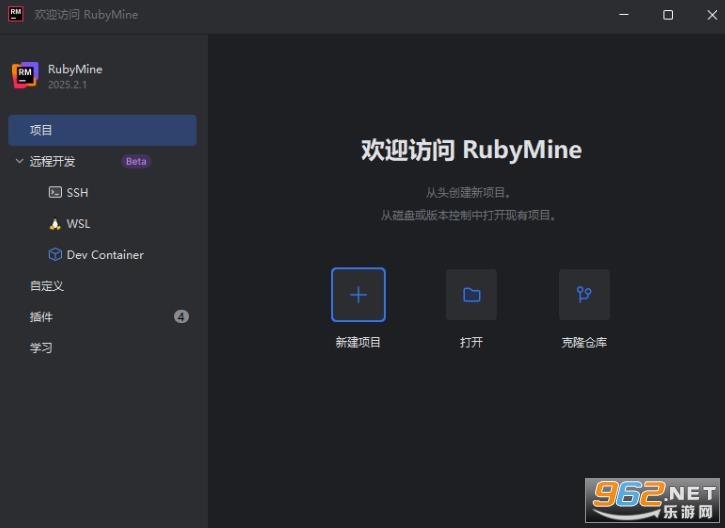Image resolution: width=725 pixels, height=528 pixels.
Task: Click the 新建项目 label
Action: 358,343
